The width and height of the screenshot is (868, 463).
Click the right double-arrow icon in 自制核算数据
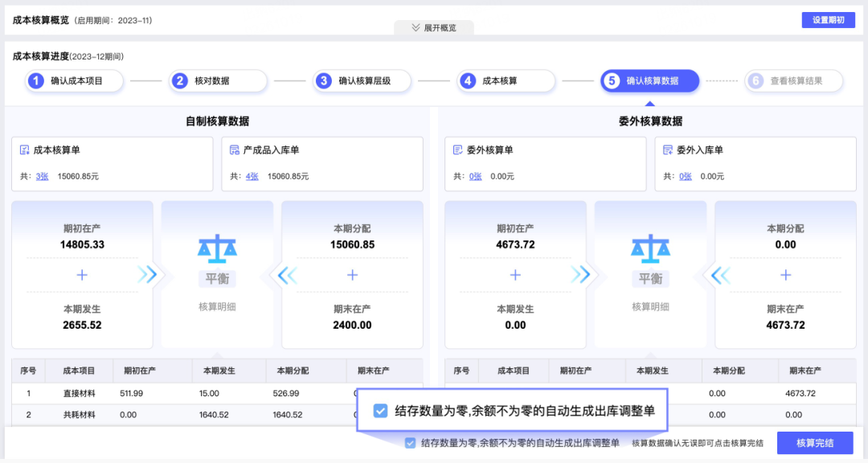(147, 275)
